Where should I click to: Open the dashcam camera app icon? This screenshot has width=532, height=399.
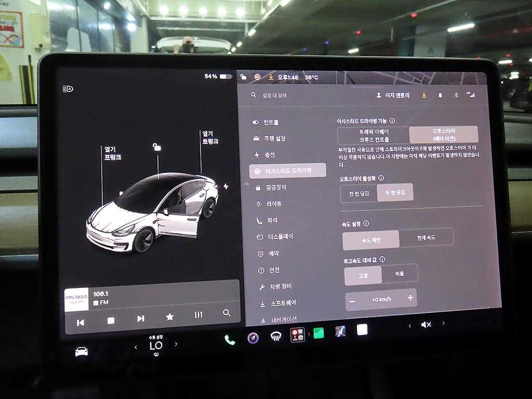[253, 338]
